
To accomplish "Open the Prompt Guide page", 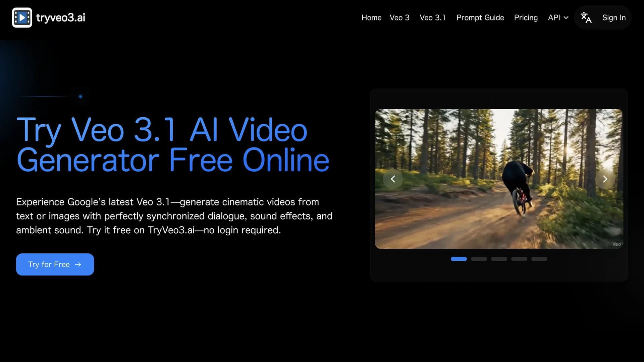I will (x=480, y=17).
